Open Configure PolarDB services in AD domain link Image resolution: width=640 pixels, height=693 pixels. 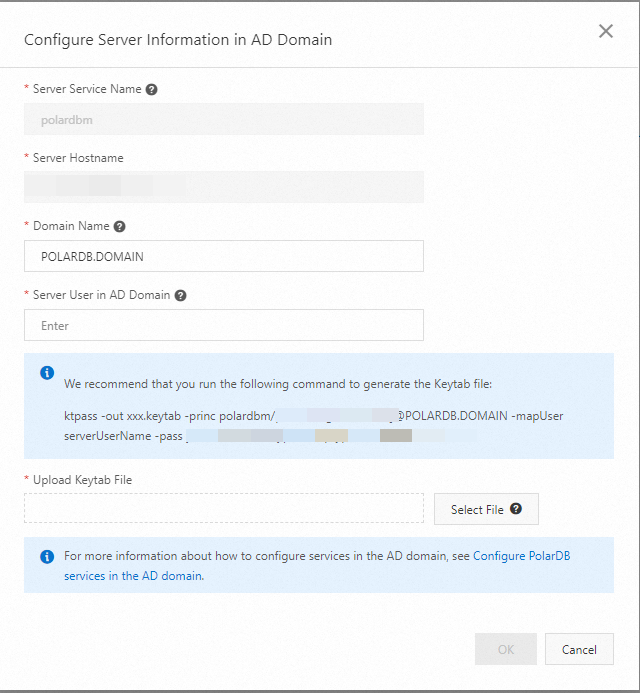[x=522, y=556]
